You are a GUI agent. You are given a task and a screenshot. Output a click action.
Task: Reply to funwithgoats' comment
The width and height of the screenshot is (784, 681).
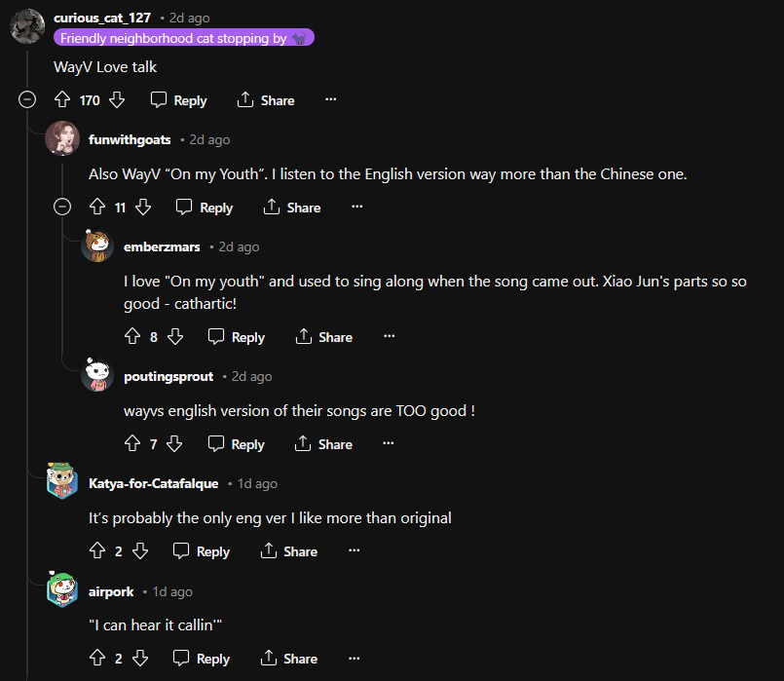pos(205,208)
